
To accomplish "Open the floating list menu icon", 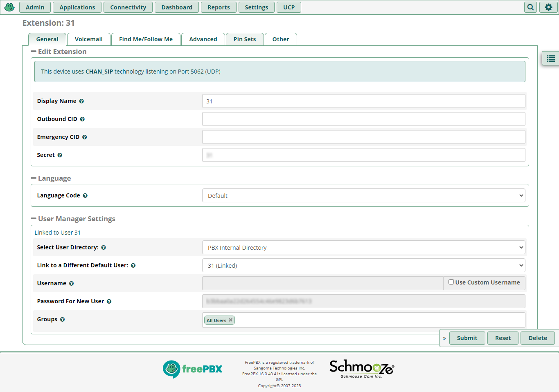I will click(x=551, y=59).
